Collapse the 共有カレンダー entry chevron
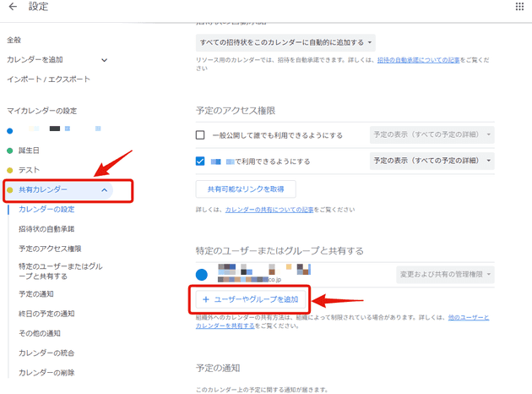 coord(104,190)
